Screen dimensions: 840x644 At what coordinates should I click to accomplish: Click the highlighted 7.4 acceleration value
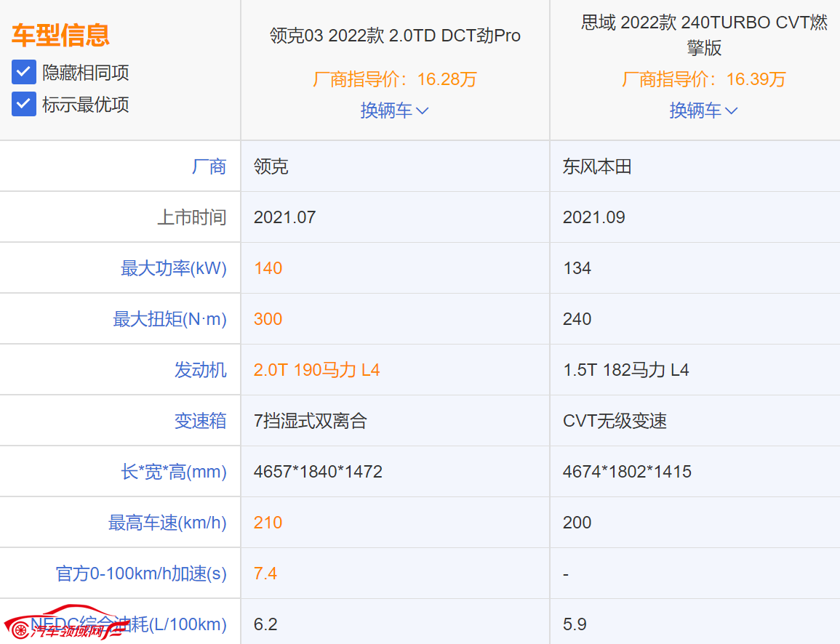coord(265,573)
